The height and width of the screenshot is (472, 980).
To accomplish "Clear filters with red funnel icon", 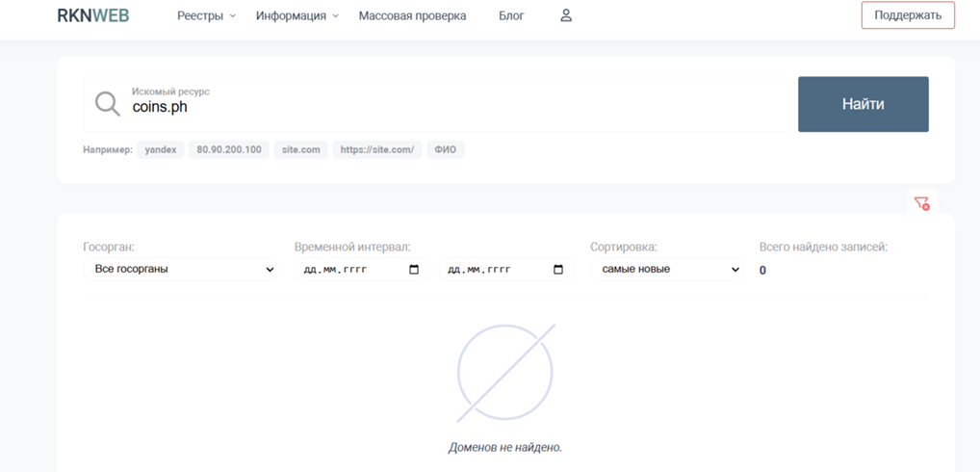I will pyautogui.click(x=922, y=203).
